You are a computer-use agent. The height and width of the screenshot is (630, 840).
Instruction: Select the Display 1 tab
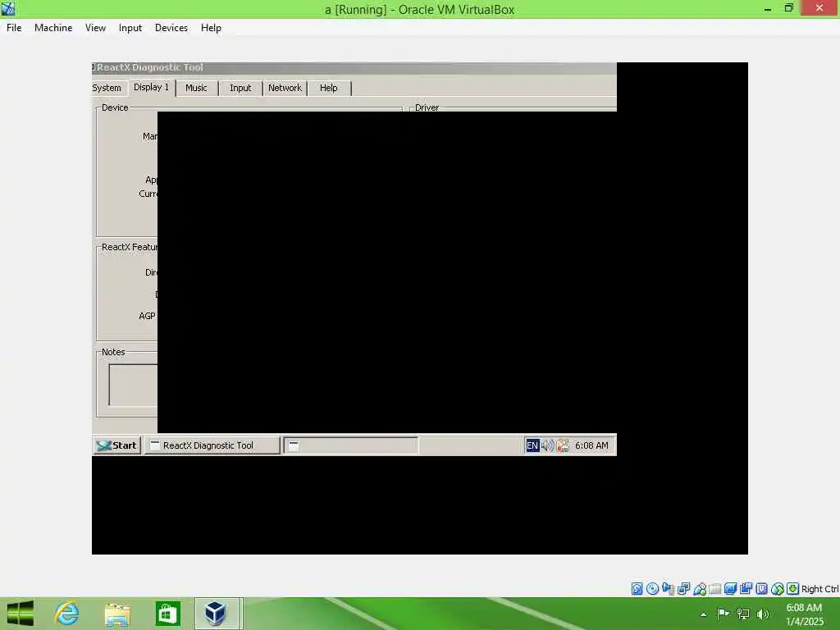(x=152, y=87)
